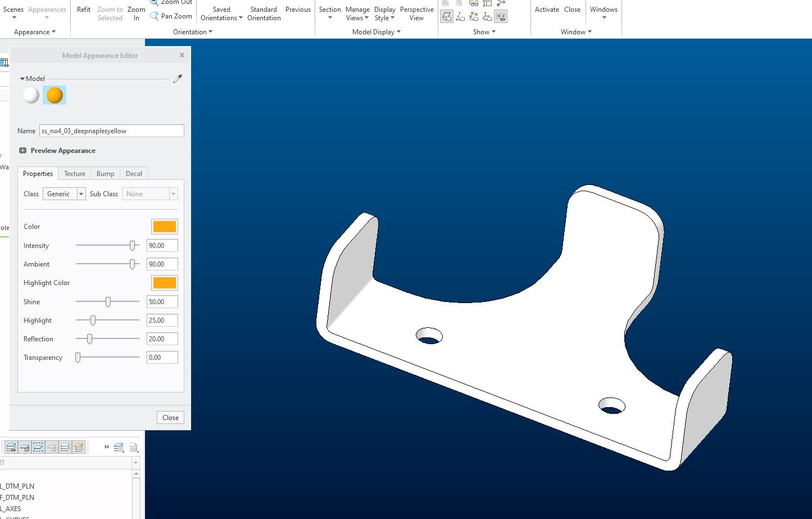Open the Sub Class dropdown showing None

tap(173, 193)
